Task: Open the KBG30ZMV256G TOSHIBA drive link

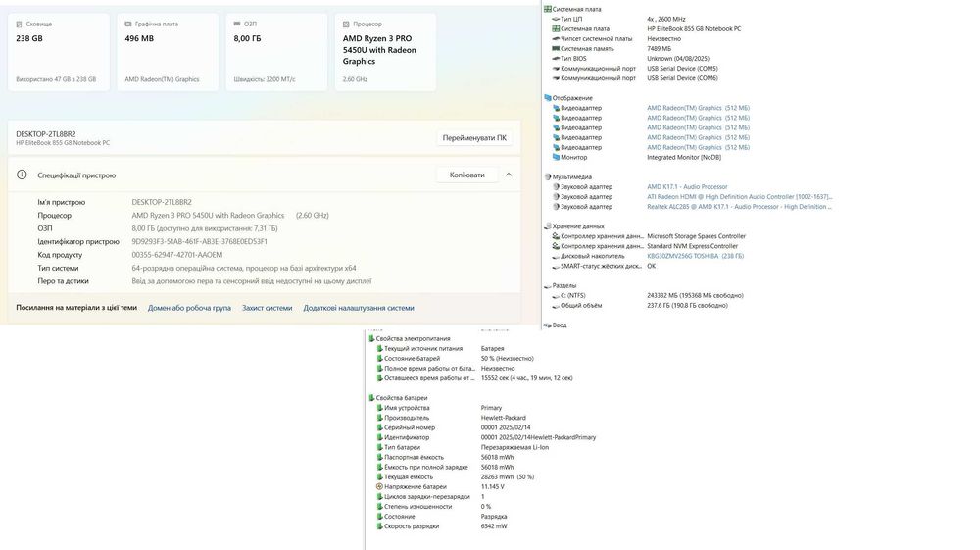Action: tap(695, 256)
